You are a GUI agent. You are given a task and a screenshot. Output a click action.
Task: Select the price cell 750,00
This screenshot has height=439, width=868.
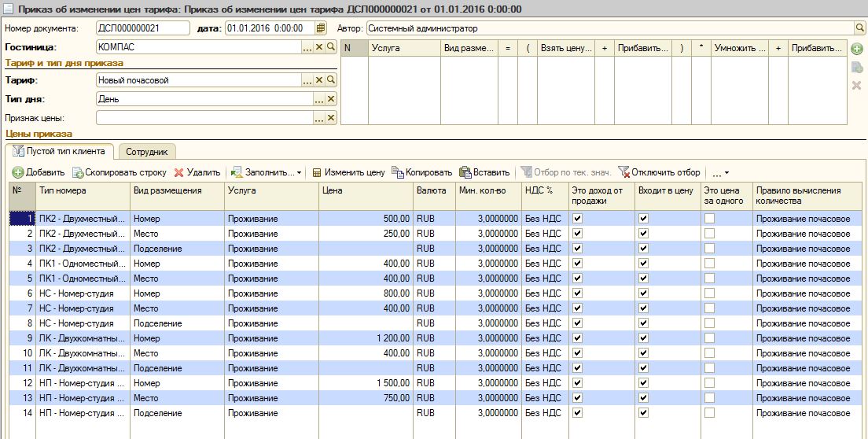pos(366,397)
